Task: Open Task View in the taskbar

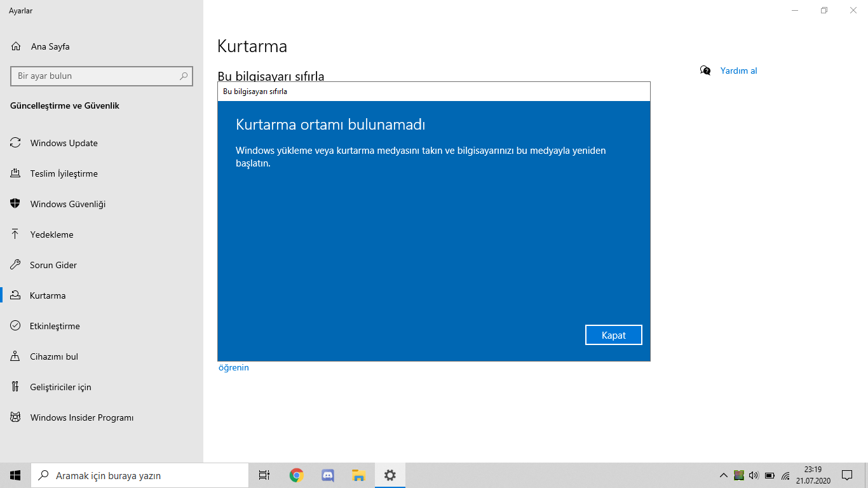Action: coord(264,475)
